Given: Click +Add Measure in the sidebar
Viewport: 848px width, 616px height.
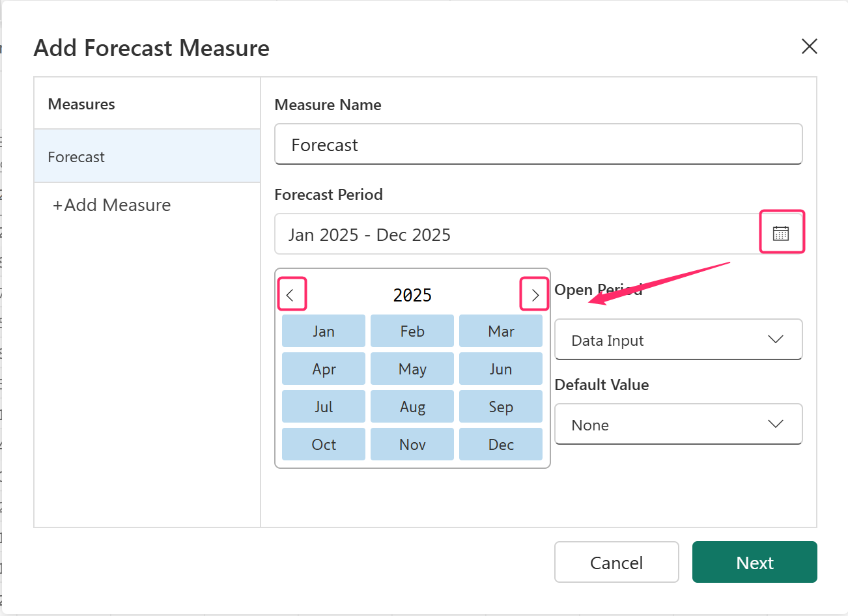Looking at the screenshot, I should (x=112, y=205).
